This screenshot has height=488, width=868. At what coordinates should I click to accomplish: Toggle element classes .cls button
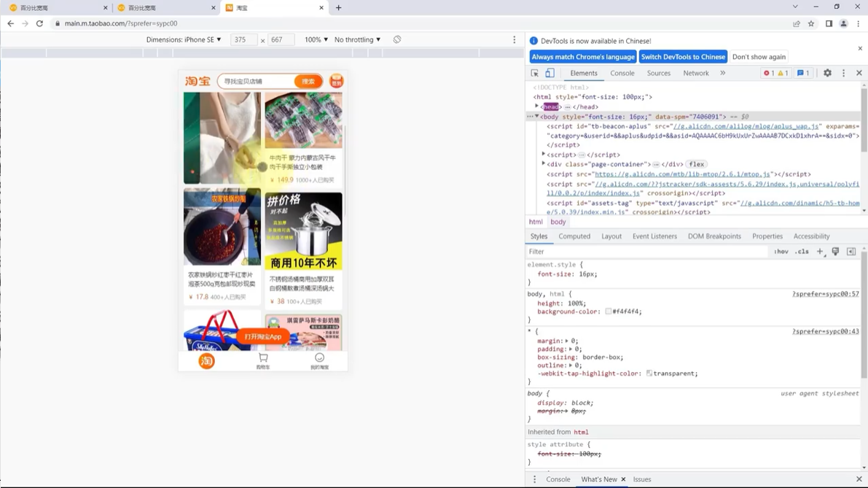pyautogui.click(x=802, y=252)
